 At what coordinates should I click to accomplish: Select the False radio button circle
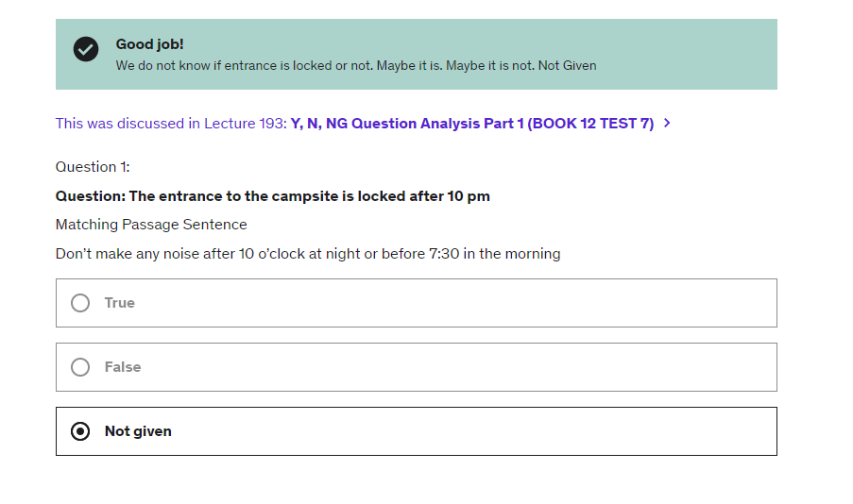(x=80, y=367)
